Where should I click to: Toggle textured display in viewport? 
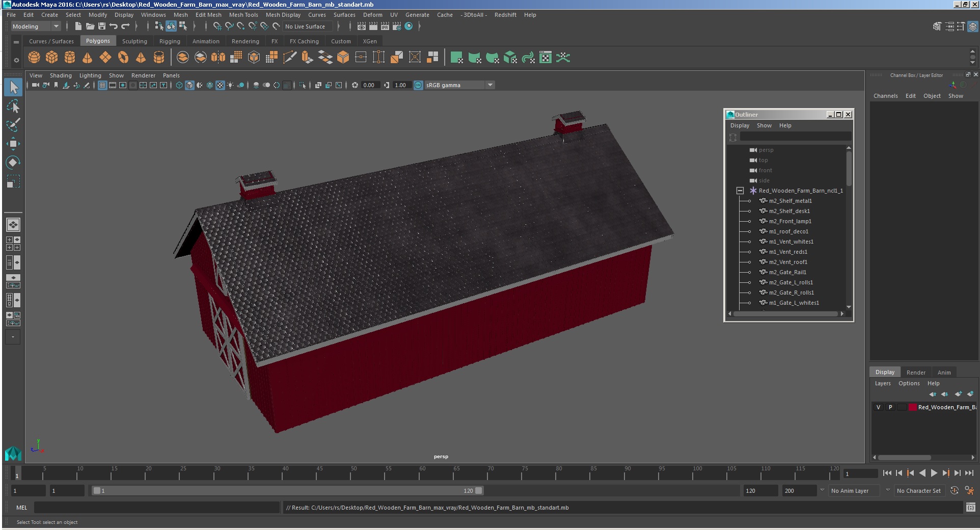click(x=220, y=85)
